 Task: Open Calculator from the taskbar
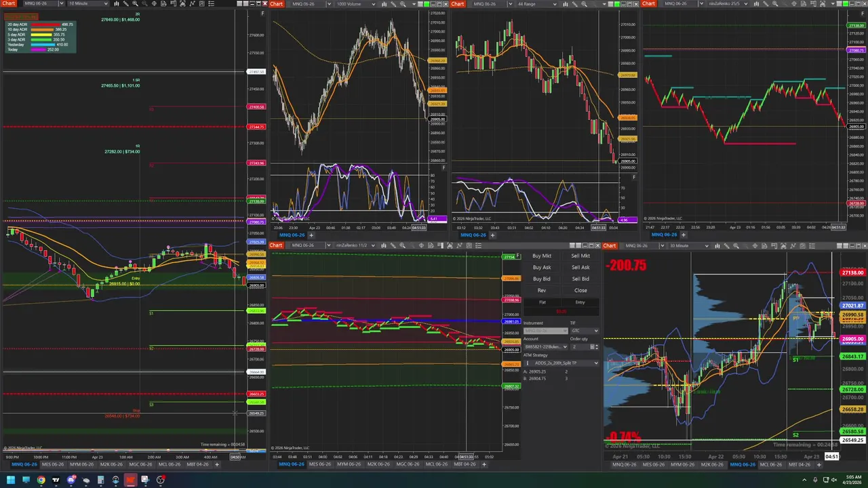pyautogui.click(x=100, y=480)
